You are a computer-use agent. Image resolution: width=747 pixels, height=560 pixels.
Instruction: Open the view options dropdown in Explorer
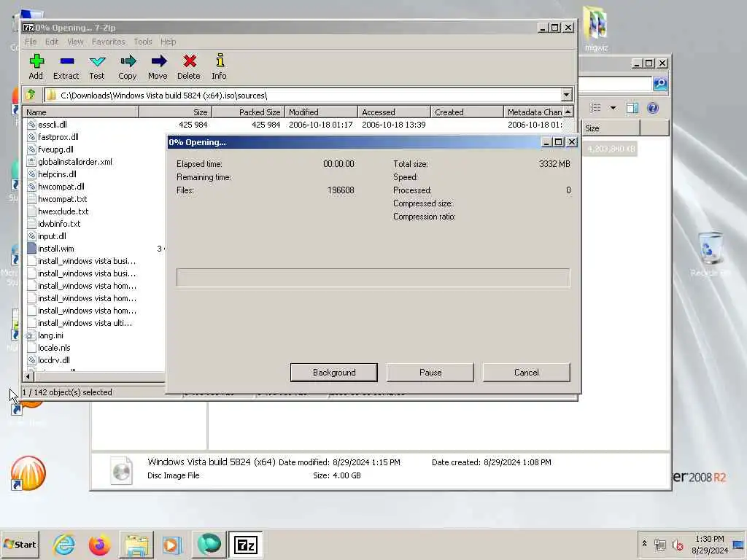tap(613, 108)
